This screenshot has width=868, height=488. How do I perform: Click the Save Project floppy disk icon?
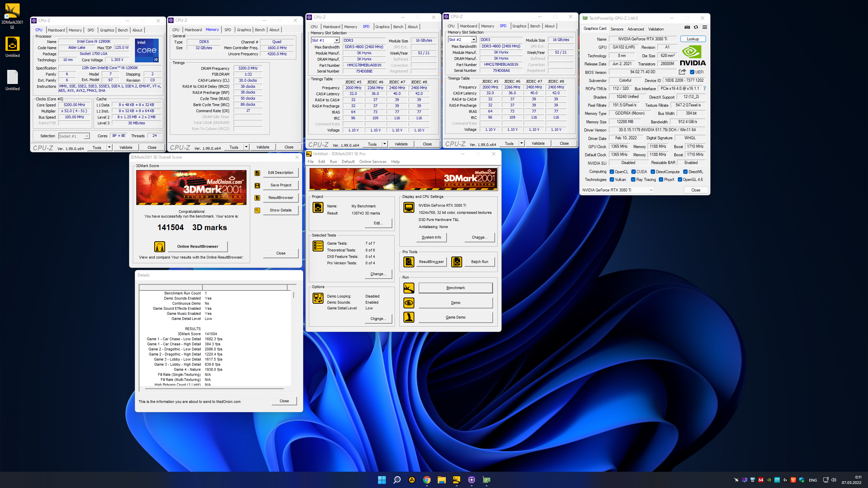coord(257,185)
